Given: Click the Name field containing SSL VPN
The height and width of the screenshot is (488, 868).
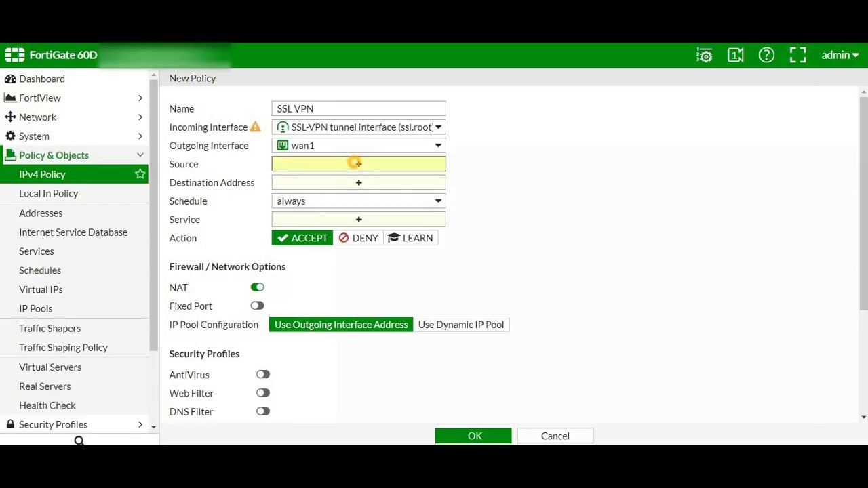Looking at the screenshot, I should pyautogui.click(x=359, y=108).
